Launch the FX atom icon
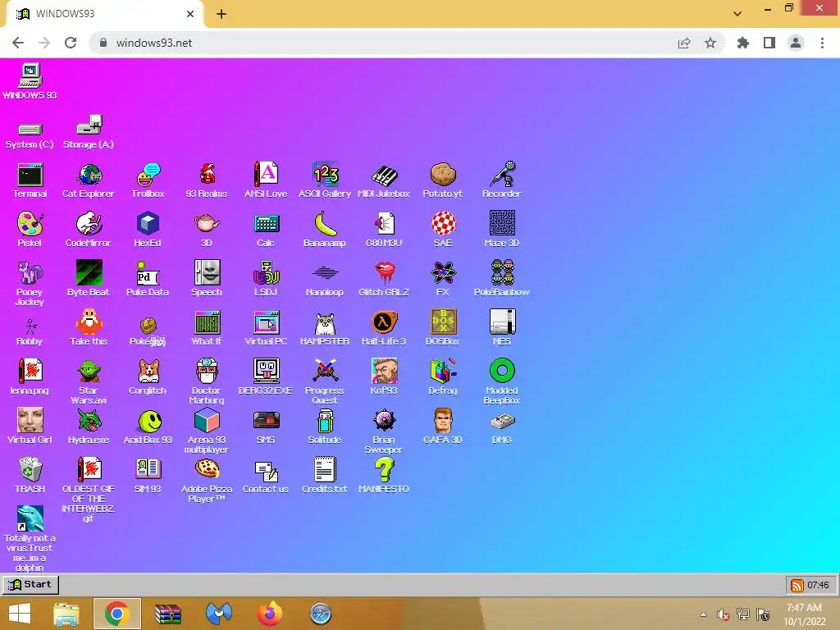The height and width of the screenshot is (630, 840). [x=443, y=279]
